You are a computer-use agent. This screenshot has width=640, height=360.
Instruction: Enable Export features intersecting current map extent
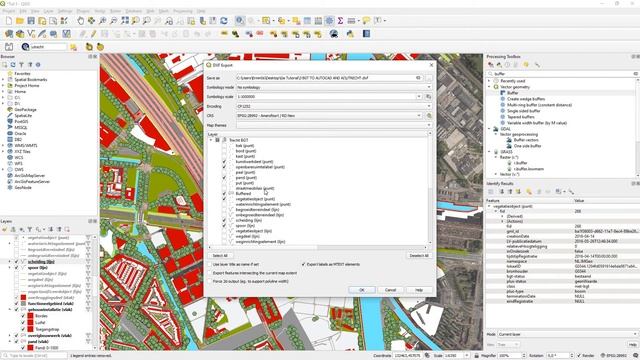pyautogui.click(x=210, y=273)
